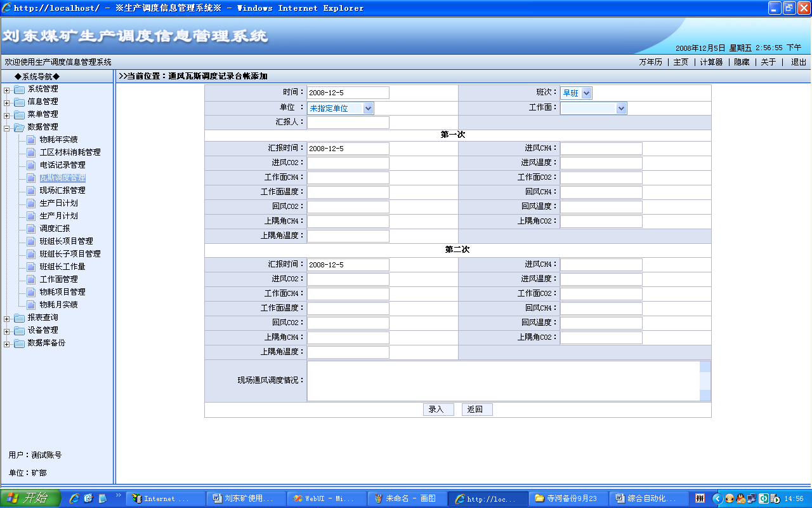812x508 pixels.
Task: Open the 班次 dropdown
Action: point(586,93)
